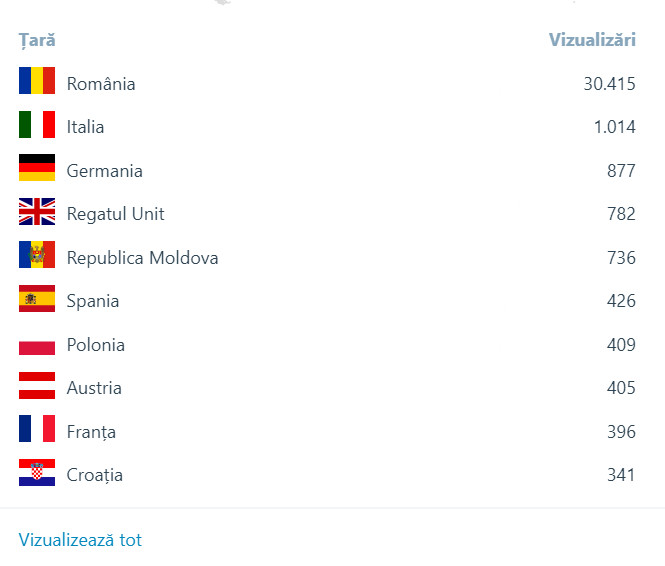Select the United Kingdom flag icon

[x=37, y=212]
